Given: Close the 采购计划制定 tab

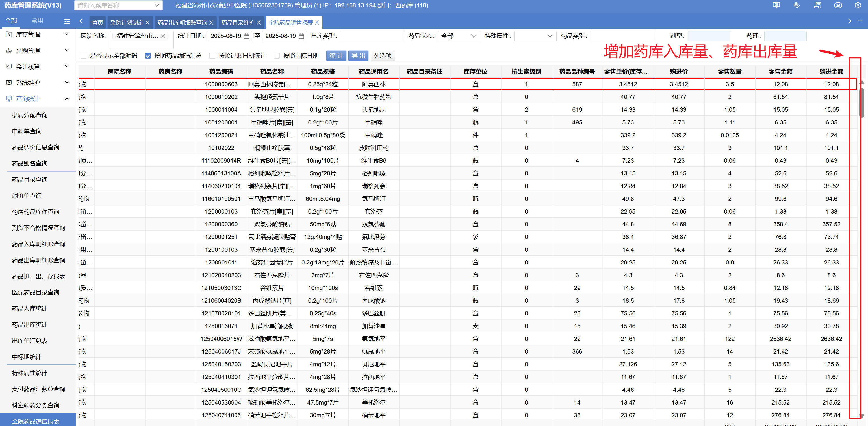Looking at the screenshot, I should point(147,23).
